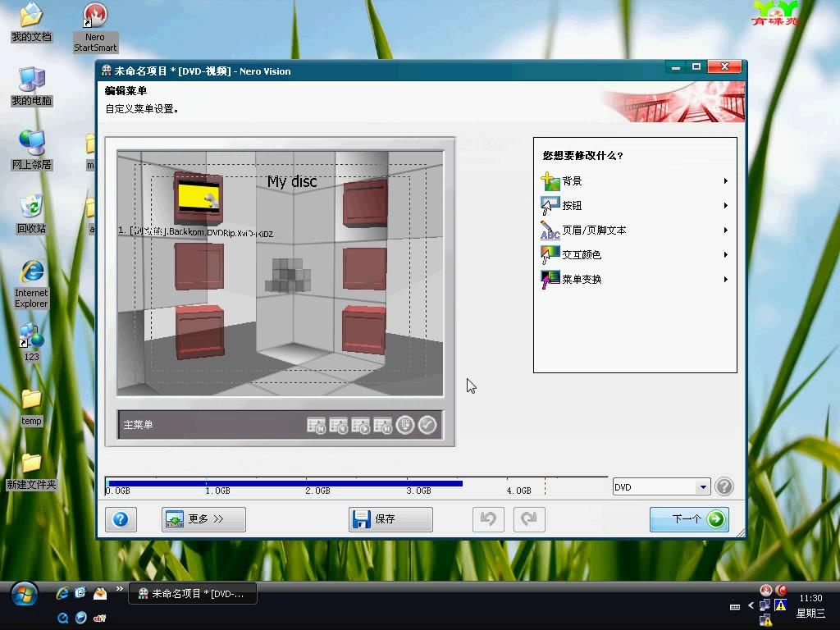Click the help icon beside the DVD dropdown
The image size is (840, 630).
pos(724,487)
